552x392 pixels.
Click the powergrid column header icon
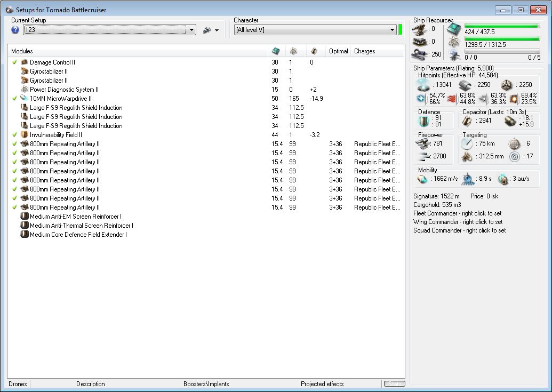tap(293, 51)
